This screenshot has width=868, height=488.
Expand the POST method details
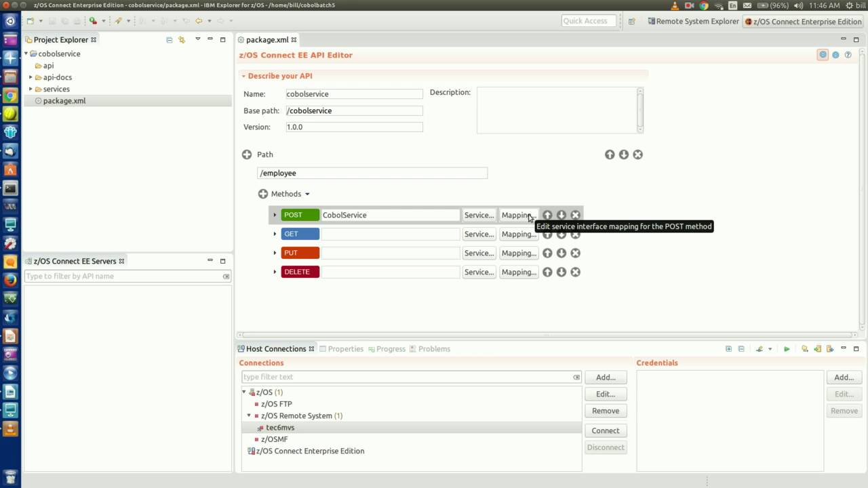pos(275,215)
